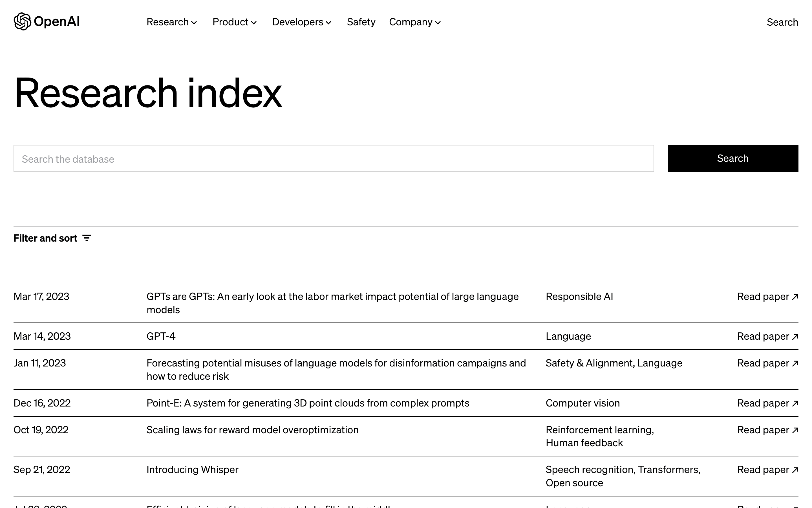Open the Safety menu item
812x508 pixels.
pyautogui.click(x=361, y=22)
